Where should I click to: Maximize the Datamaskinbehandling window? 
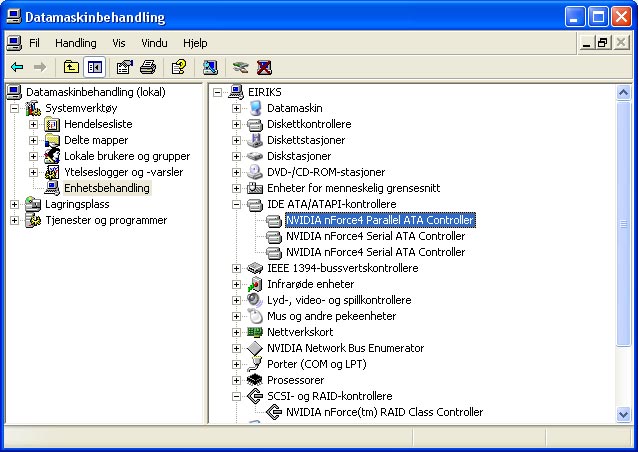(599, 17)
